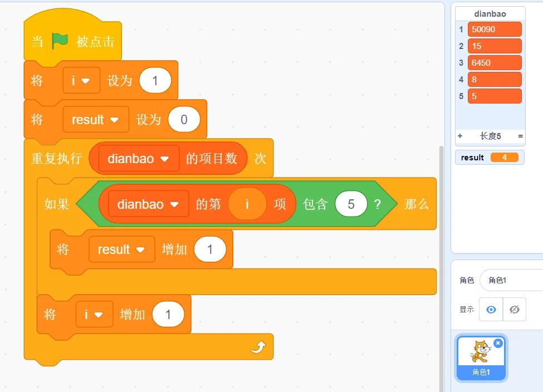Click the green flag in the hat block
The image size is (543, 392).
click(60, 41)
